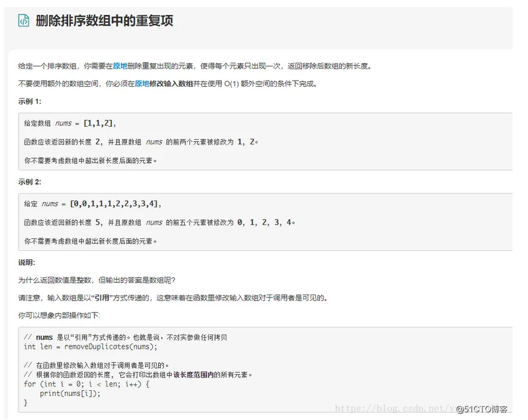
Task: Click the line 函数应该返回新的长度 2
Action: pos(141,142)
